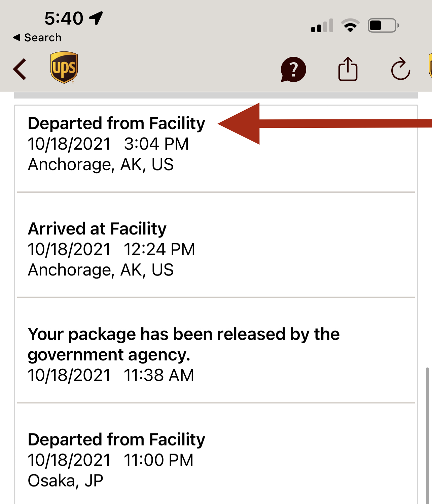This screenshot has width=432, height=504.
Task: Return to Search via back link
Action: coord(37,38)
